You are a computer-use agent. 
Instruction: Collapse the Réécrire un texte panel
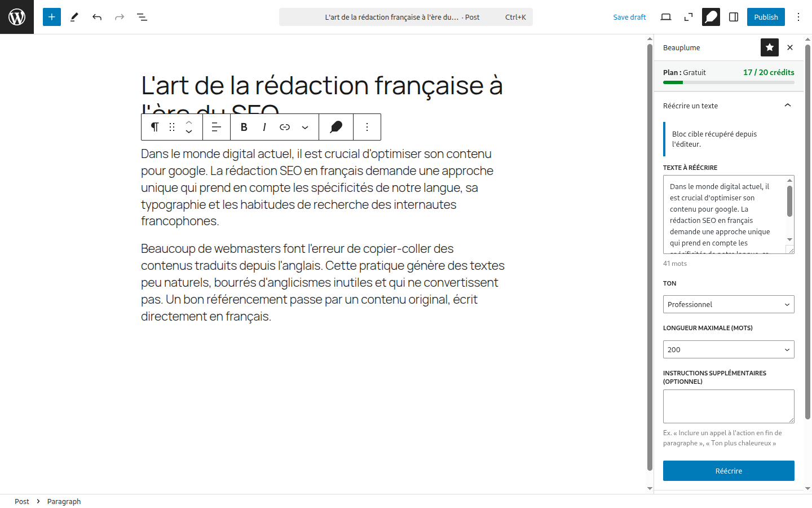(x=729, y=106)
